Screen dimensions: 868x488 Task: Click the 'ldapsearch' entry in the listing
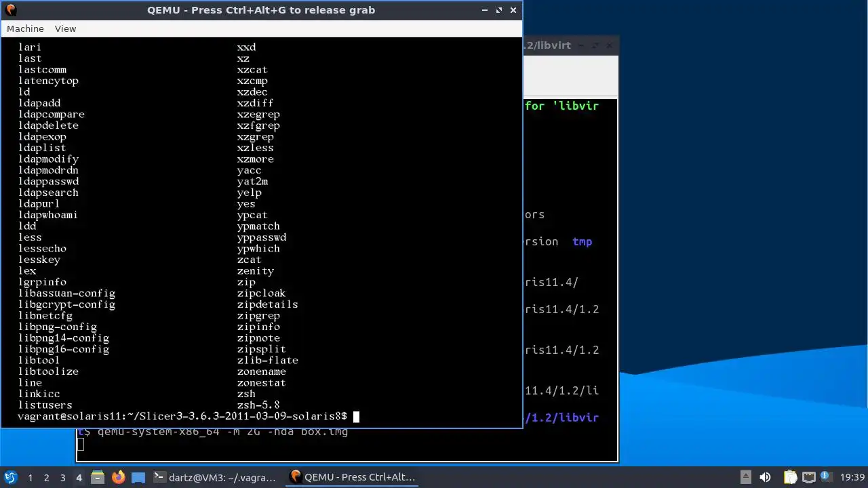[x=48, y=192]
